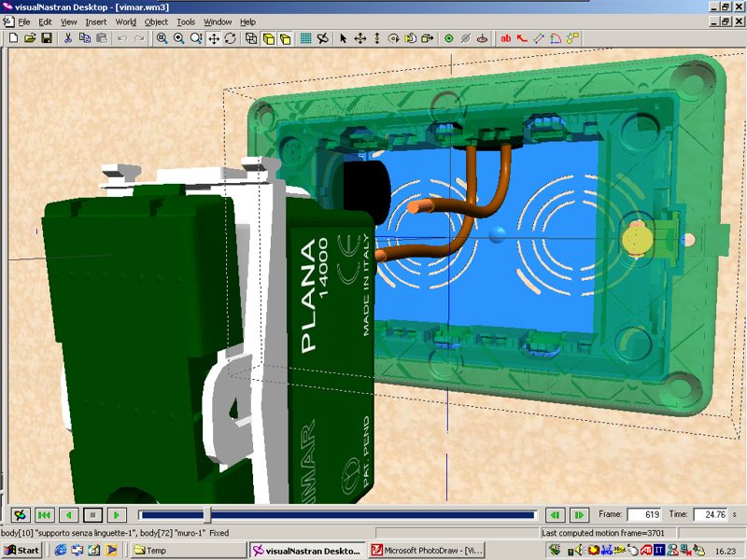
Task: Select the distance dimension tool
Action: tap(539, 38)
